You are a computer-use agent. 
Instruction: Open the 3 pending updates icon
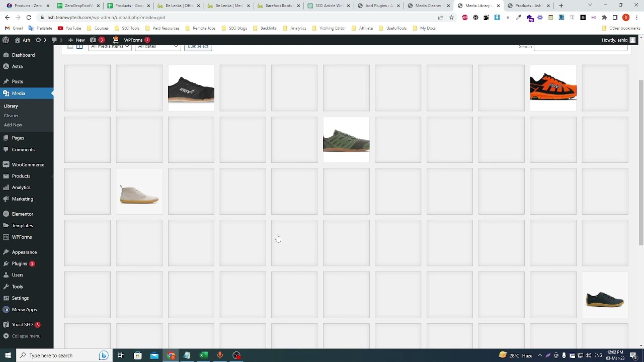click(x=41, y=40)
